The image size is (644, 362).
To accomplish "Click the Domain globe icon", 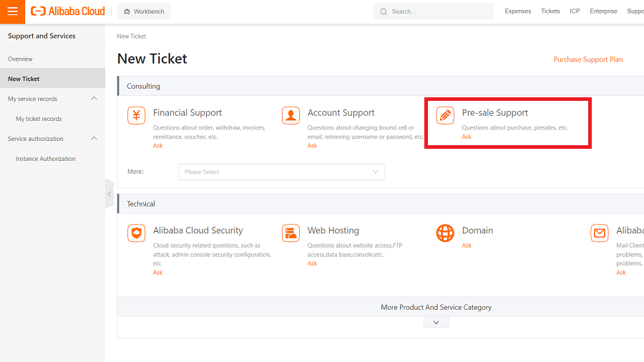I will [x=445, y=233].
